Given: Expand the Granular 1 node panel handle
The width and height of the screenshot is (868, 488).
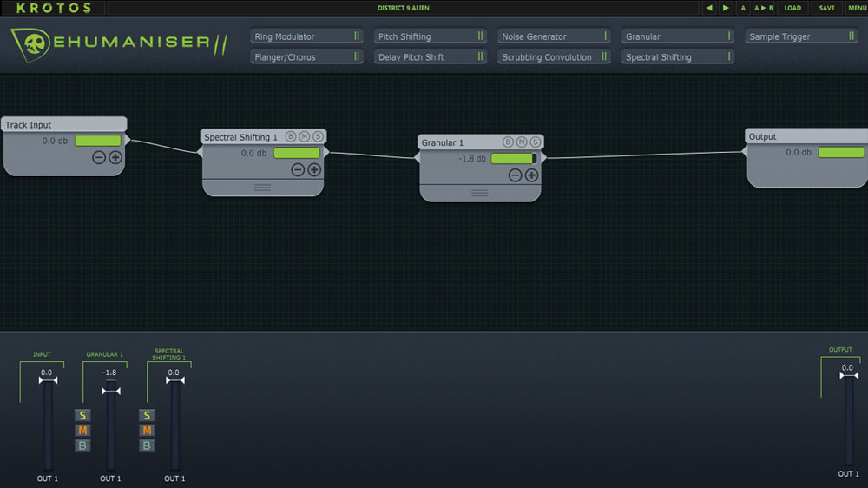Looking at the screenshot, I should click(479, 193).
